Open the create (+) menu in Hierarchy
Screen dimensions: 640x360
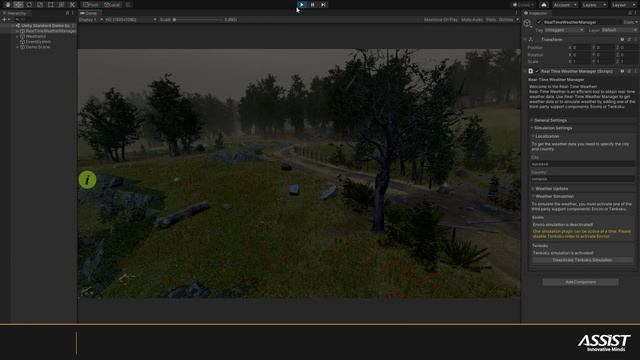pyautogui.click(x=6, y=19)
